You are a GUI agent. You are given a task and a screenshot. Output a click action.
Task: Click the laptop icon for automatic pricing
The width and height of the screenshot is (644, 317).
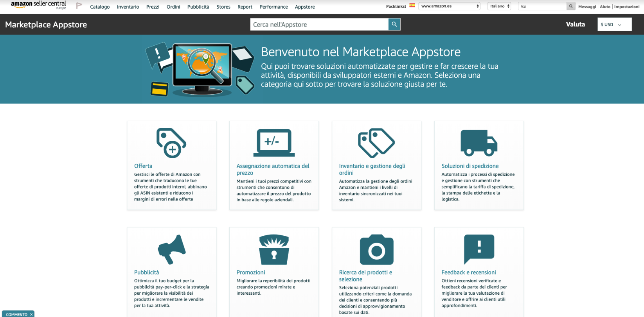[x=274, y=143]
